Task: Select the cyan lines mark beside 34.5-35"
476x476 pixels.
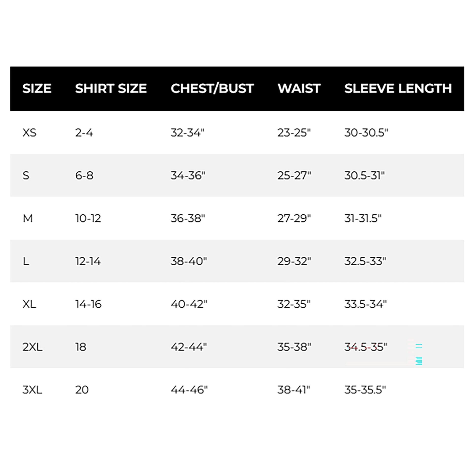Action: 419,355
